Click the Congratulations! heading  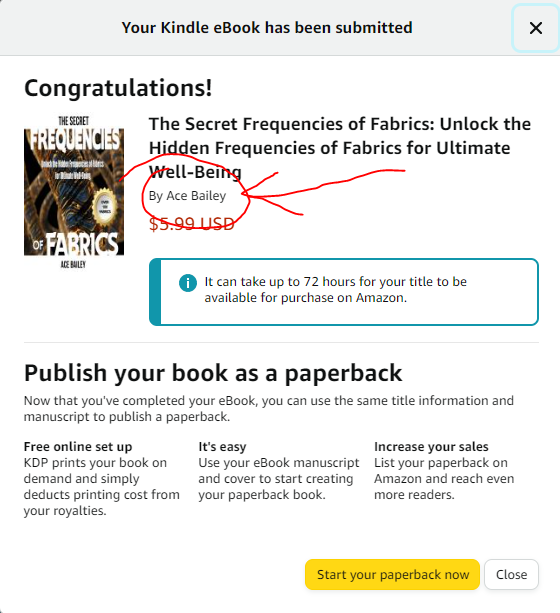[x=118, y=88]
